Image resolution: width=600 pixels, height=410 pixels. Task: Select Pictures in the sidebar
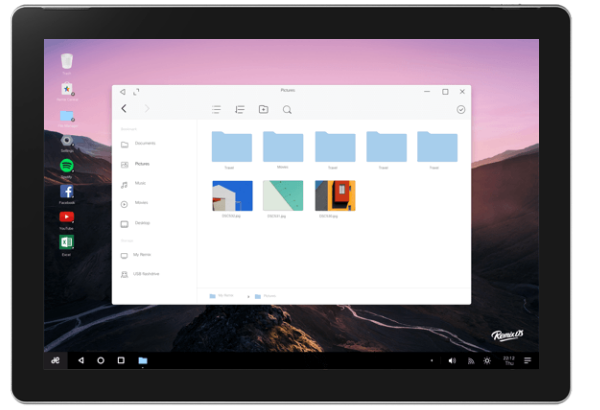coord(135,164)
